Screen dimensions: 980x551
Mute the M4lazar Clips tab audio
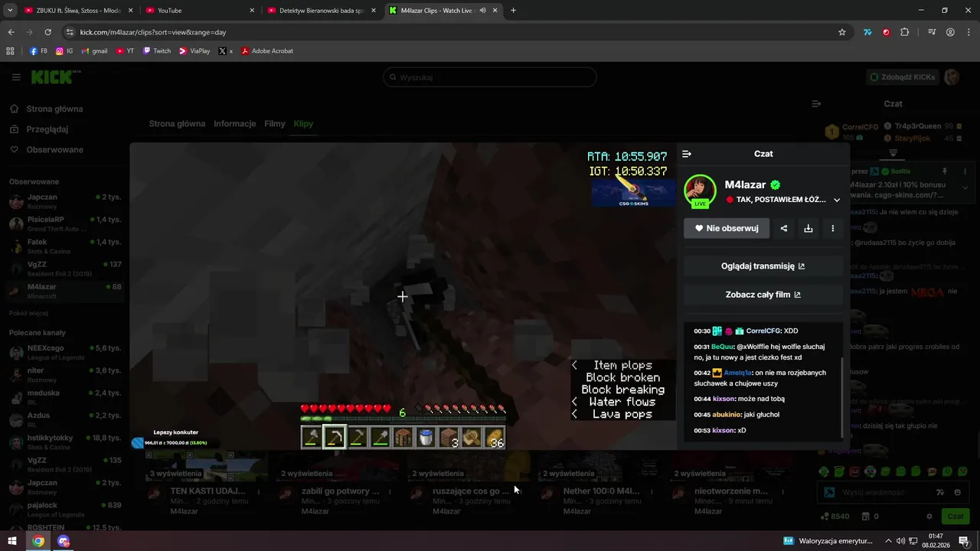click(482, 11)
